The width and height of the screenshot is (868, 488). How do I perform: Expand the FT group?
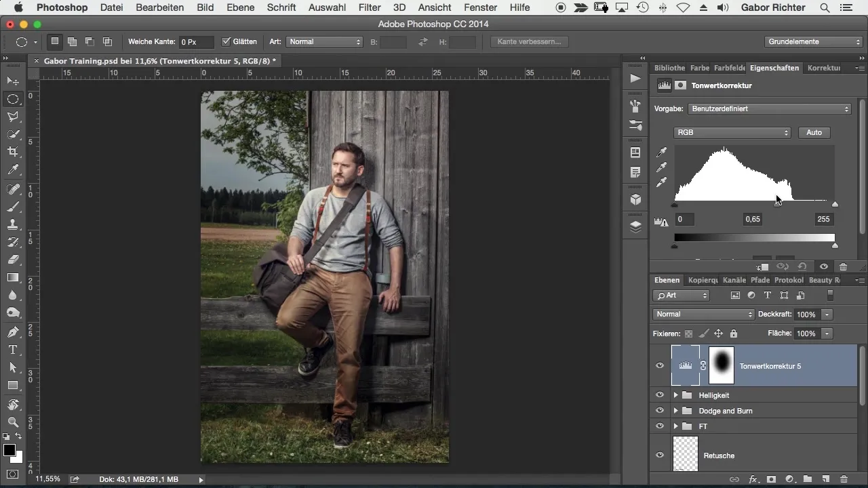coord(675,426)
